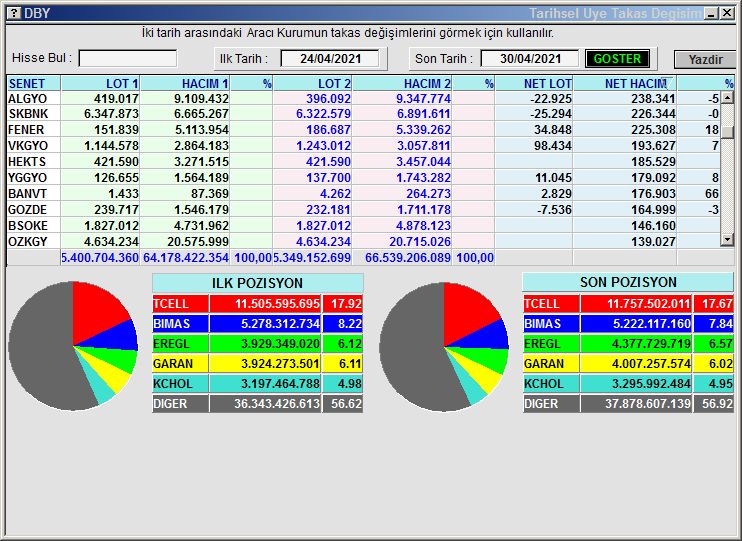This screenshot has height=541, width=742.
Task: Click EREGL green swatch in SON POZISYON
Action: (x=551, y=344)
